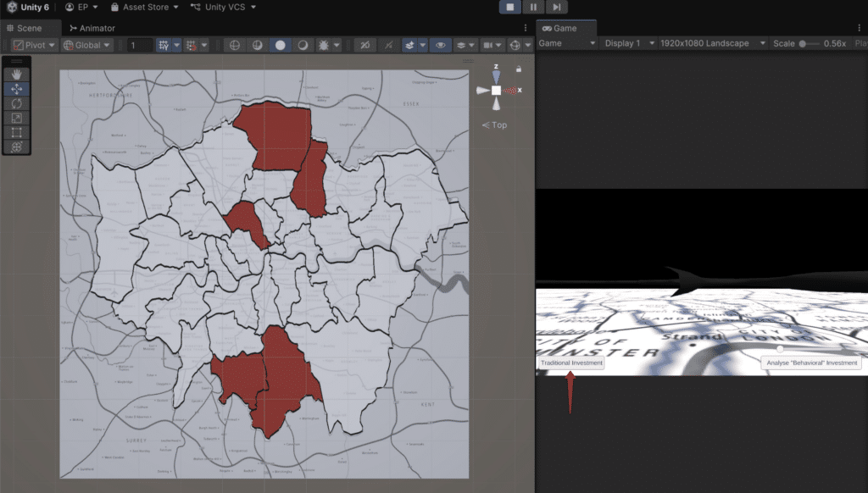Switch to the Animator tab
Image resolution: width=868 pixels, height=493 pixels.
(92, 28)
